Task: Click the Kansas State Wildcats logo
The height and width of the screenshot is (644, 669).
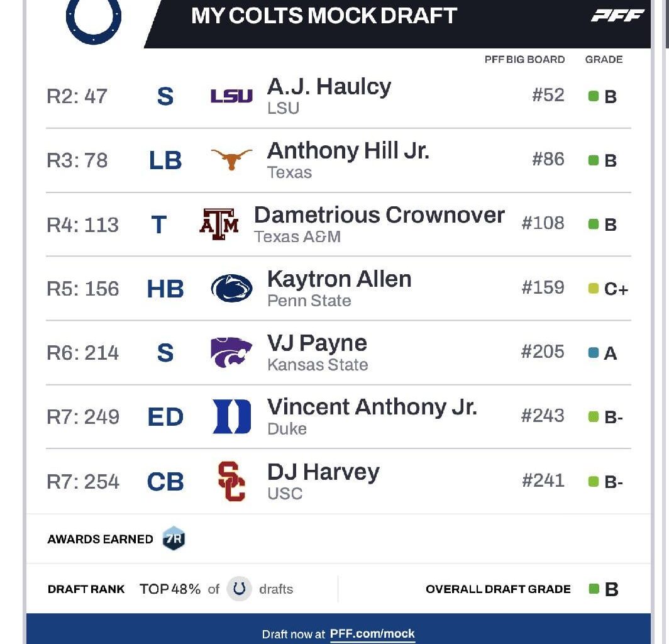Action: 231,352
